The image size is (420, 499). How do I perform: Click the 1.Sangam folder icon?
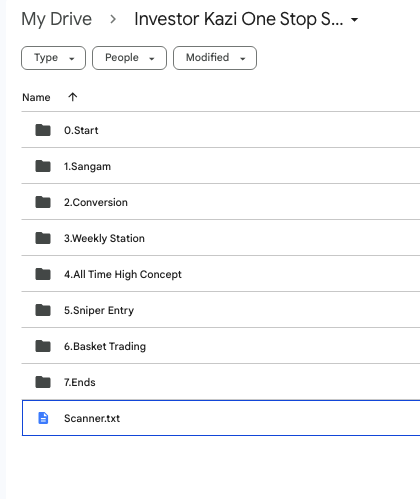43,166
